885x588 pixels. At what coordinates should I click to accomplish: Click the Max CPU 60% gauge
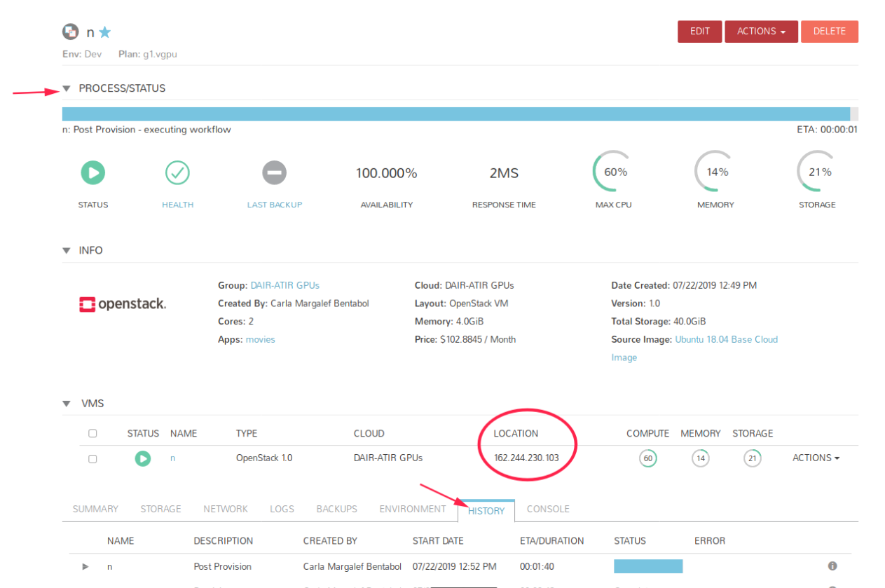point(615,172)
